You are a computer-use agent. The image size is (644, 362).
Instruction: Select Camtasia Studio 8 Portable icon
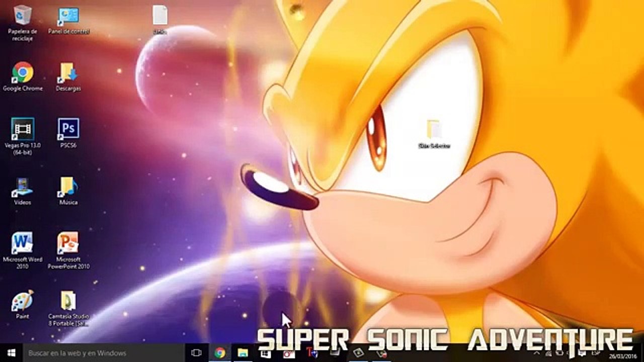pos(68,308)
